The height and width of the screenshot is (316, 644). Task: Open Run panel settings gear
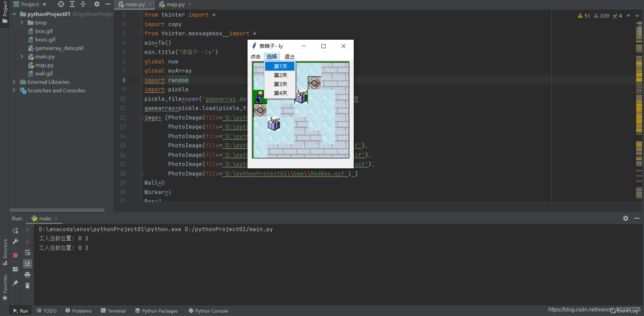[x=626, y=218]
